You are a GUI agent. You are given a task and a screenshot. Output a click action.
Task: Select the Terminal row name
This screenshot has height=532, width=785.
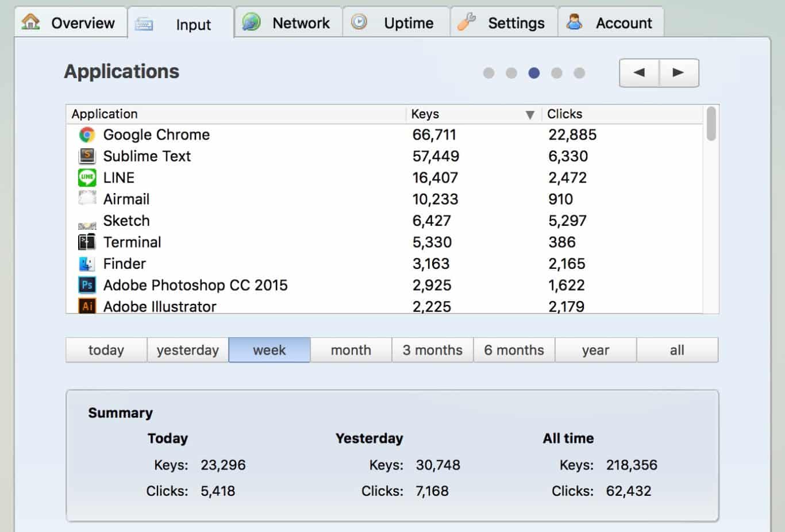pyautogui.click(x=132, y=242)
